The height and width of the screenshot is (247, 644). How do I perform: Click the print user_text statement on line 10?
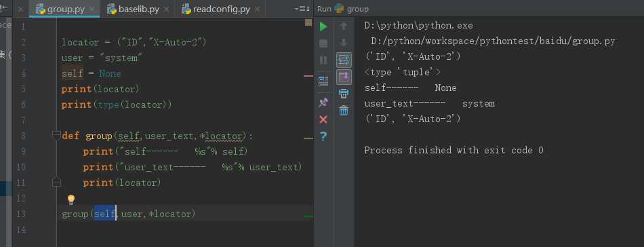[193, 167]
